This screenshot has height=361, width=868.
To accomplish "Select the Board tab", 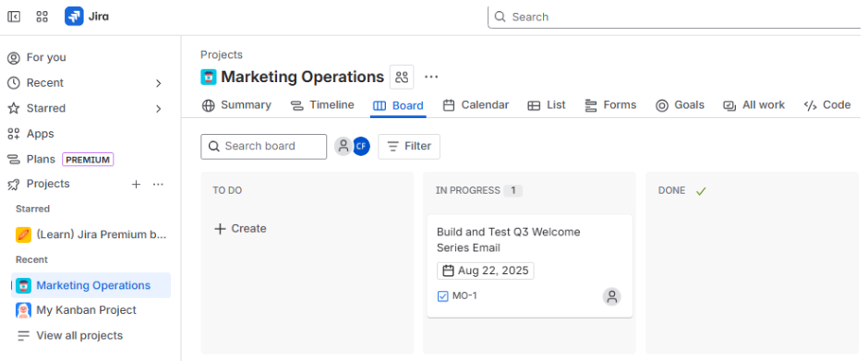I will (399, 106).
